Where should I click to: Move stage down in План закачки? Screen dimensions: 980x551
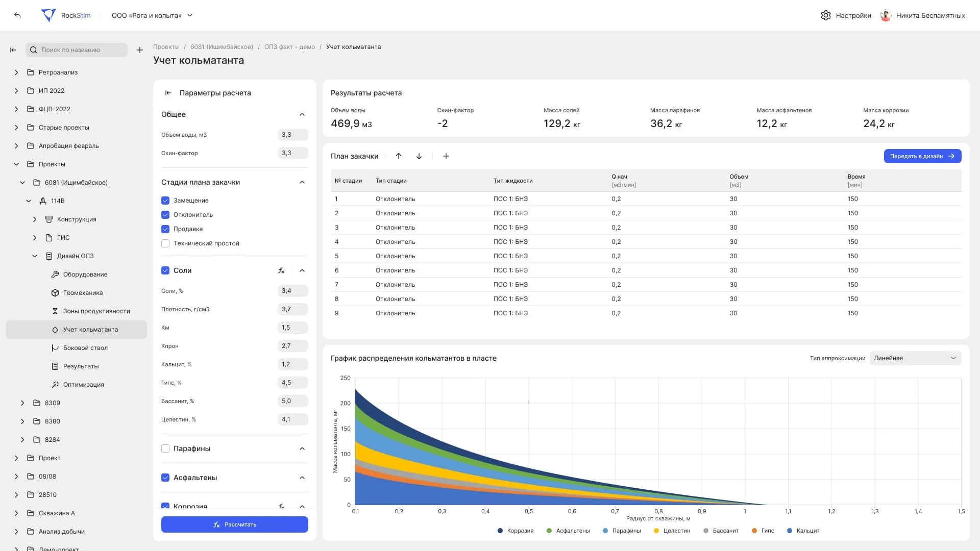pos(419,156)
